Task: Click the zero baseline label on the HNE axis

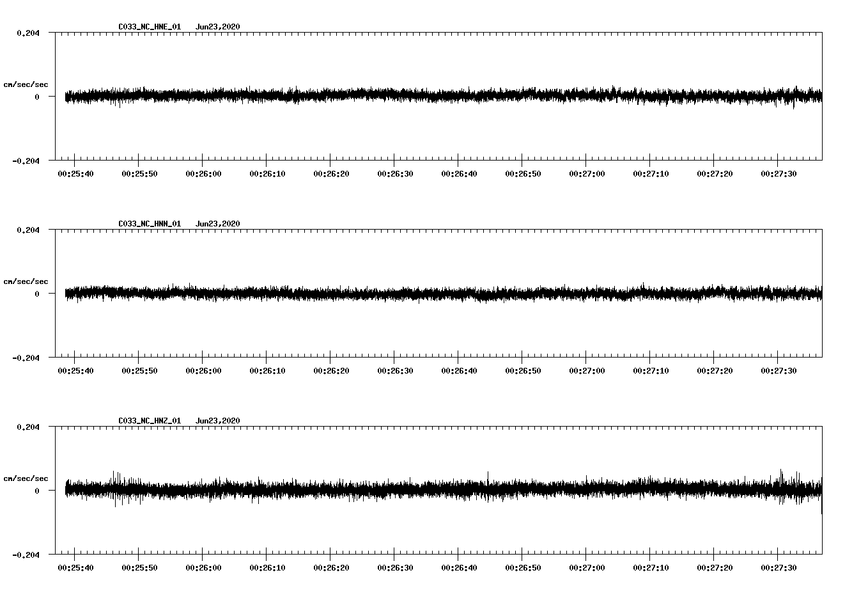Action: (37, 97)
